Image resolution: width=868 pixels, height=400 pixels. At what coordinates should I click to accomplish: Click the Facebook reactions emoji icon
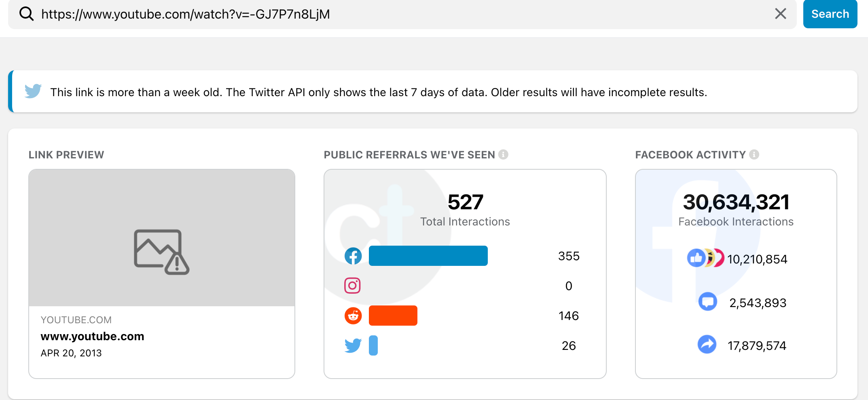705,258
